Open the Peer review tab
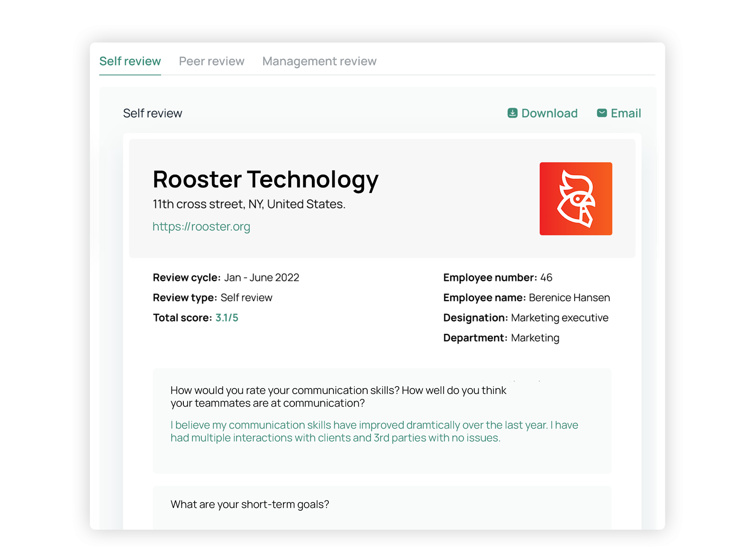 tap(212, 61)
